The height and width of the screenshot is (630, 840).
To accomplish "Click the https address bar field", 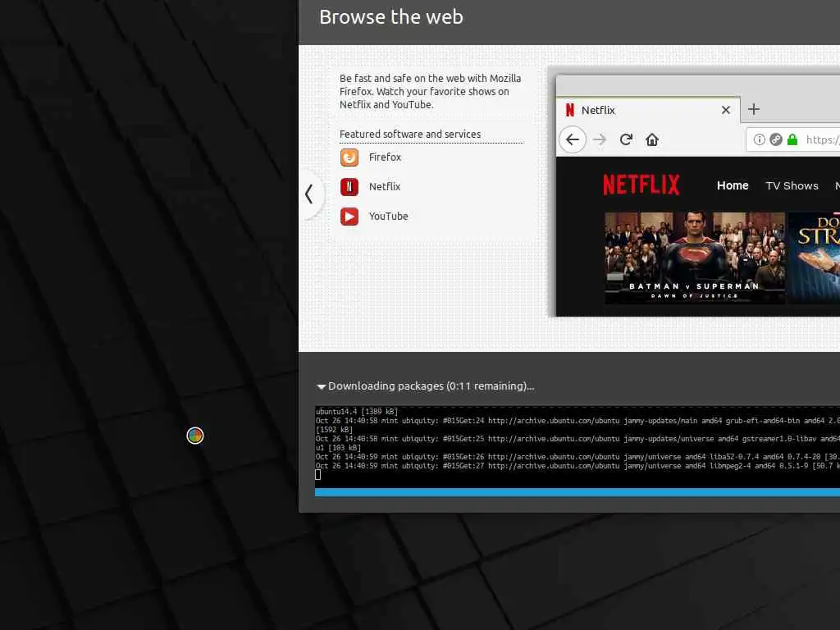I will [793, 139].
